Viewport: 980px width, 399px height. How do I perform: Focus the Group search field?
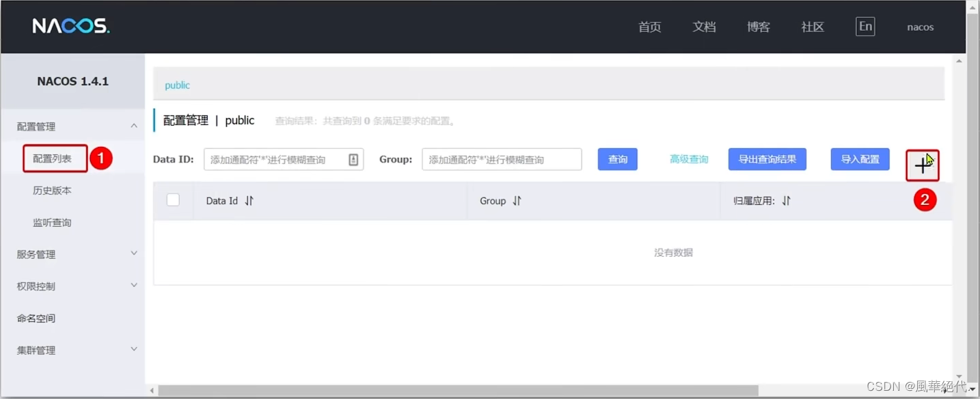click(502, 159)
